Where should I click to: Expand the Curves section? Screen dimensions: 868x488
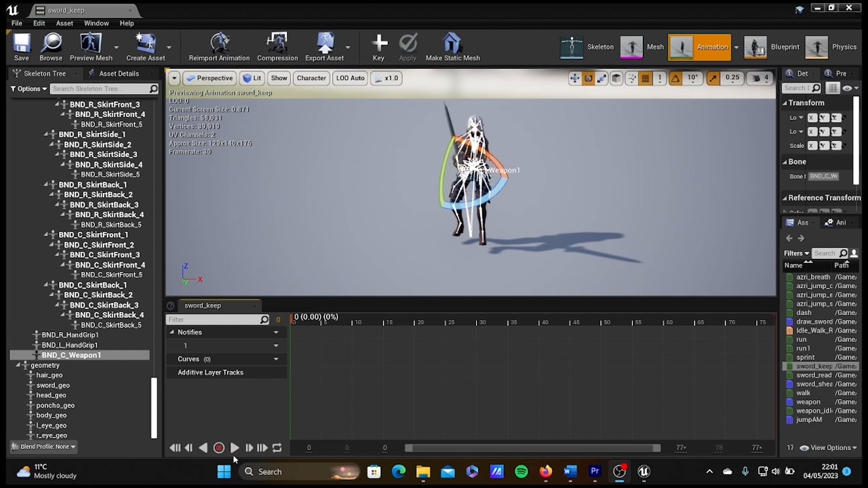276,359
